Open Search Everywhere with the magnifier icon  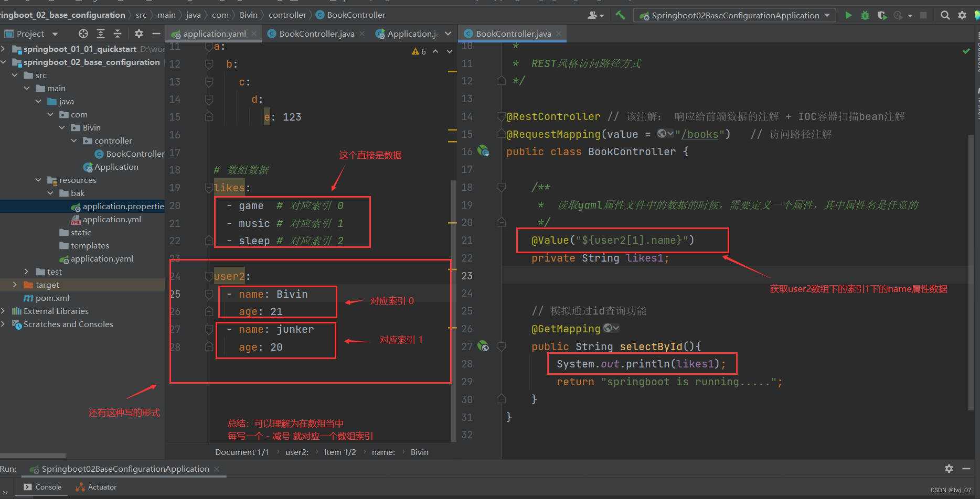(x=945, y=15)
